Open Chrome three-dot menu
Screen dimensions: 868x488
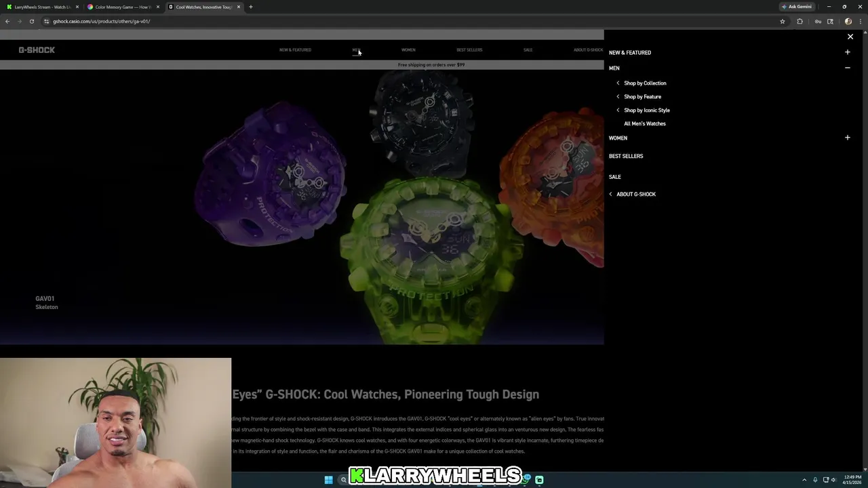(x=861, y=21)
